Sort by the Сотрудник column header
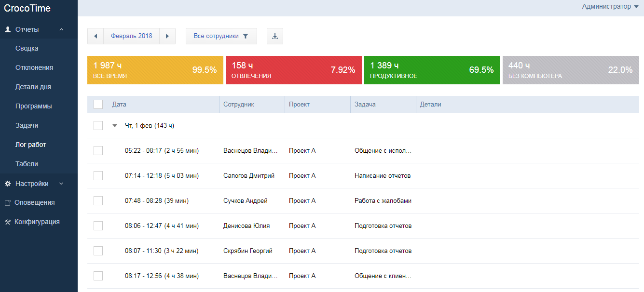Viewport: 644px width, 292px height. coord(238,105)
